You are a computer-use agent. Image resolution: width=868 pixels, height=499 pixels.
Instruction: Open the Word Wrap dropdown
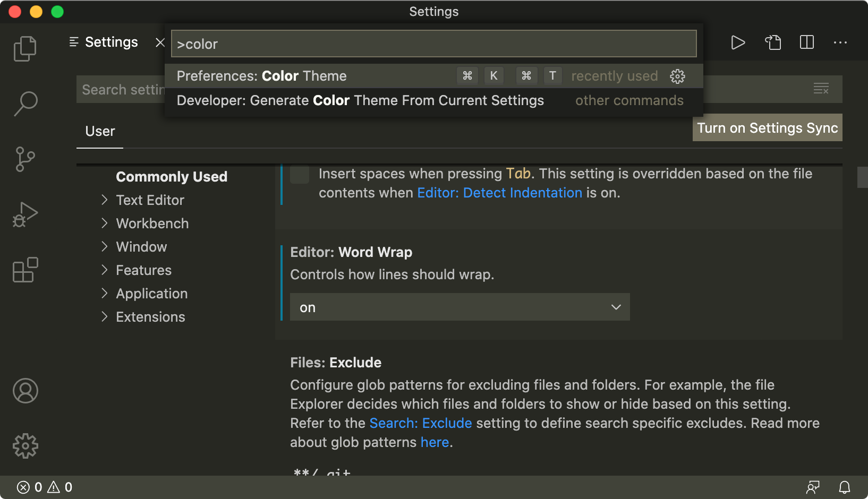coord(459,307)
